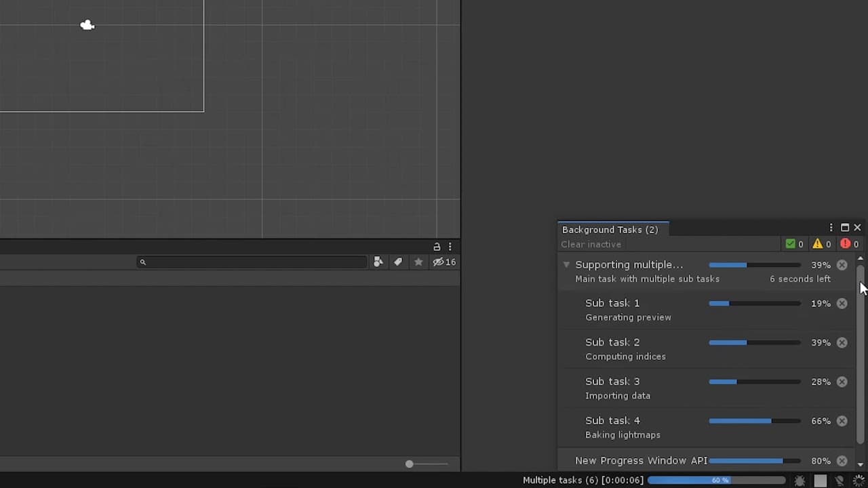Close the Background Tasks window
The image size is (868, 488).
tap(857, 228)
